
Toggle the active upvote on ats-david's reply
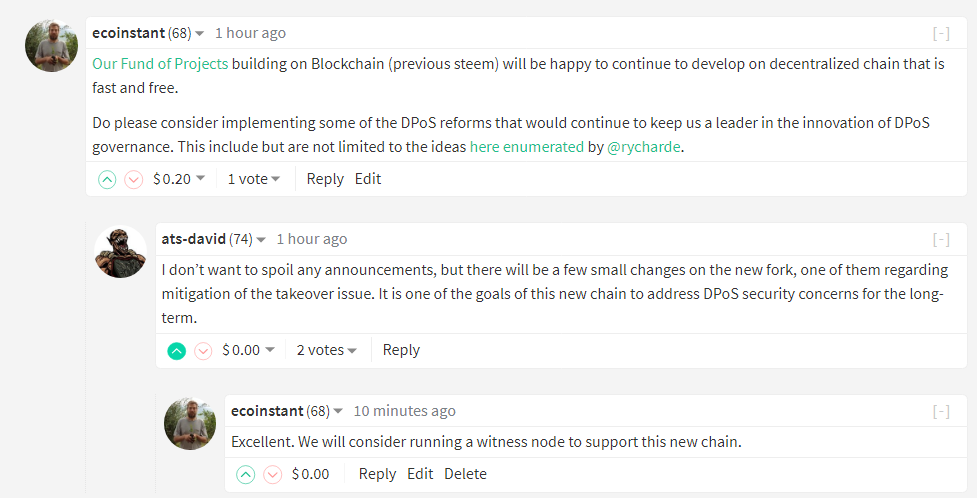[177, 351]
